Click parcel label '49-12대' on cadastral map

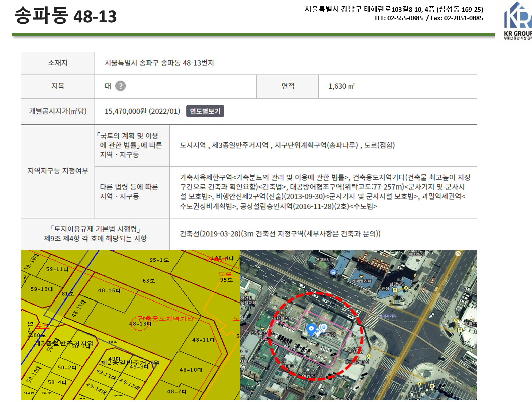[x=130, y=384]
